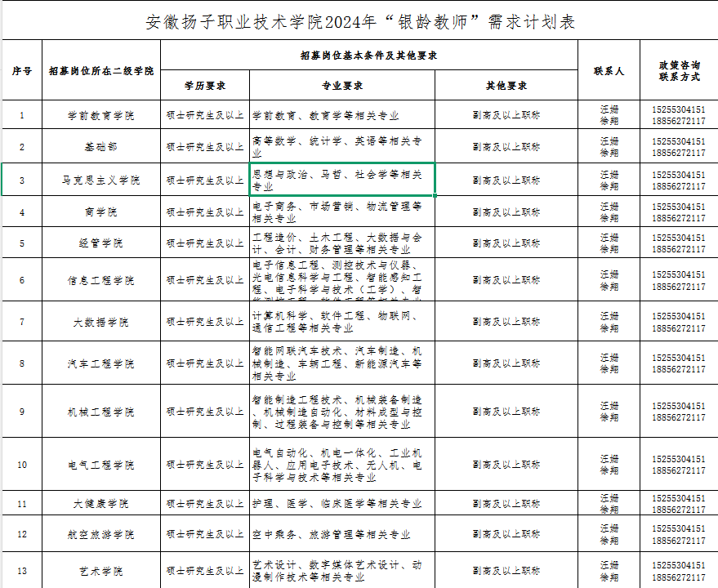Select the "序号" header cell
This screenshot has height=588, width=718.
click(x=22, y=70)
